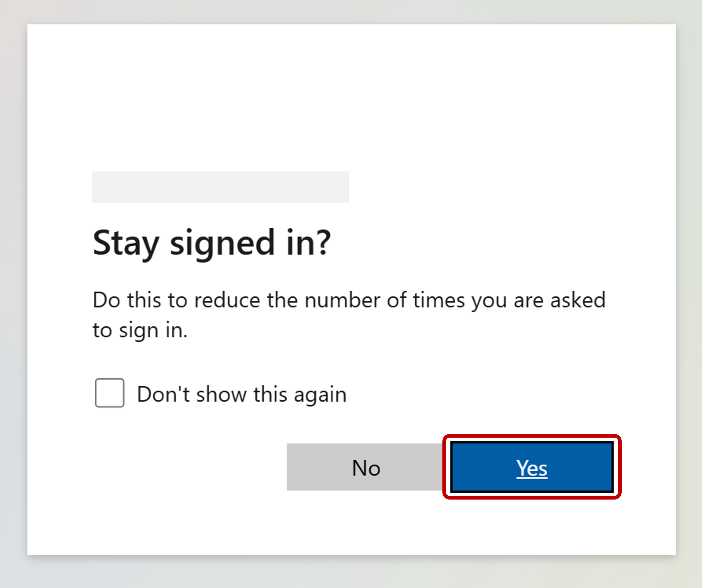Screen dimensions: 702x588
Task: Click the word "number" in description text
Action: click(x=342, y=300)
